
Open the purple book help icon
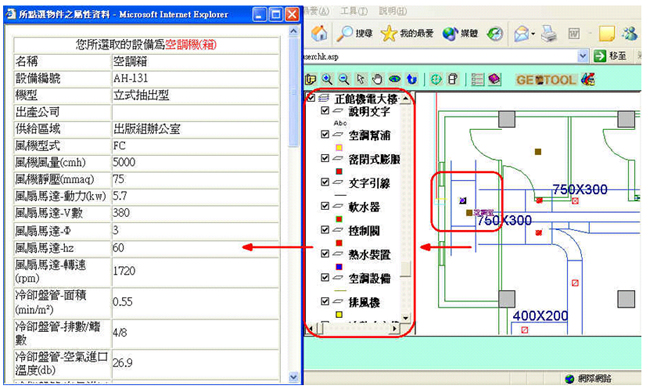tap(494, 79)
